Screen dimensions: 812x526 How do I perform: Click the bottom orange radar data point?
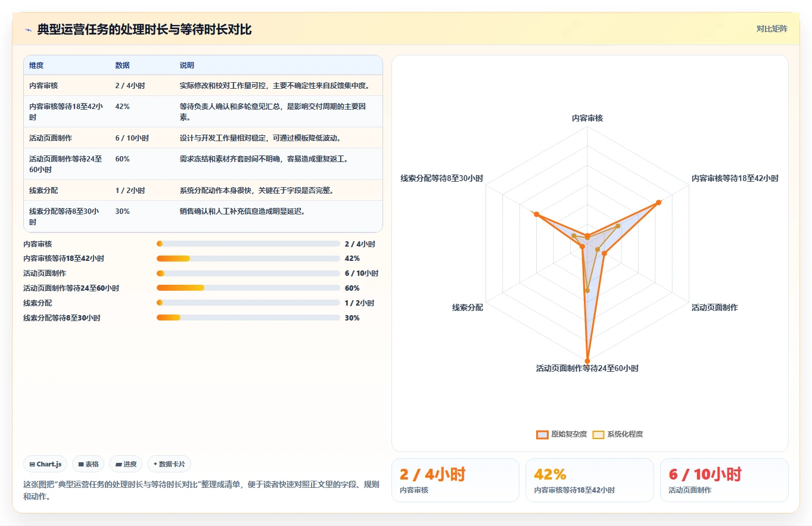[587, 360]
